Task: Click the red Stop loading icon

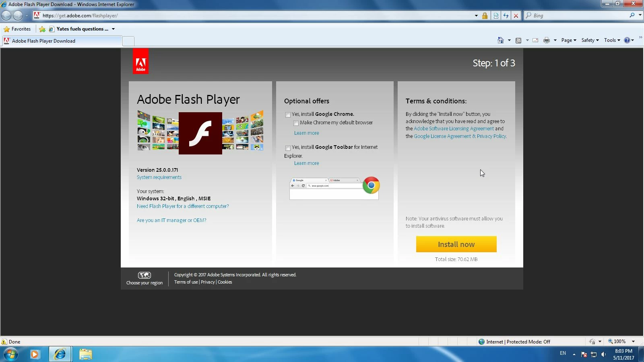Action: pyautogui.click(x=516, y=16)
